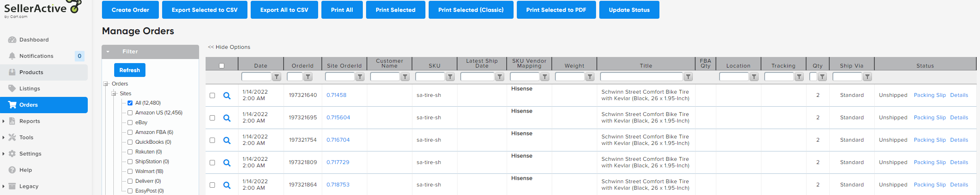Image resolution: width=980 pixels, height=195 pixels.
Task: Click the Title column filter text field
Action: coord(641,77)
